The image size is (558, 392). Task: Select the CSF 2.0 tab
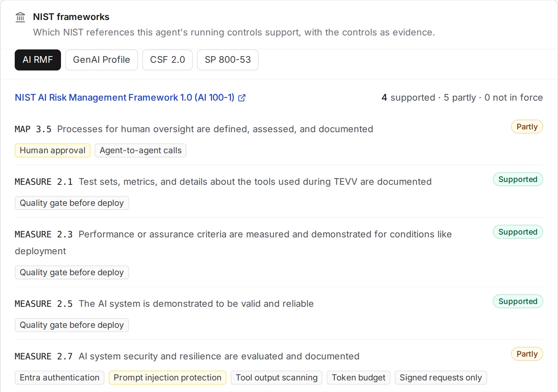tap(168, 60)
